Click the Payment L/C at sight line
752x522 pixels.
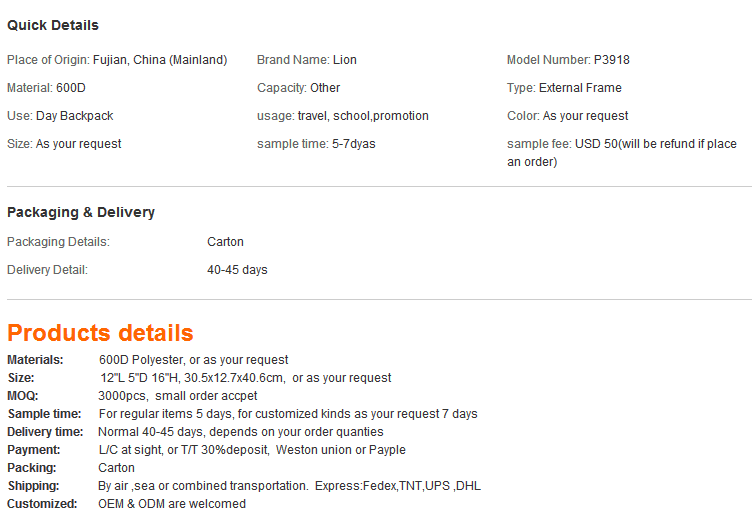(207, 450)
